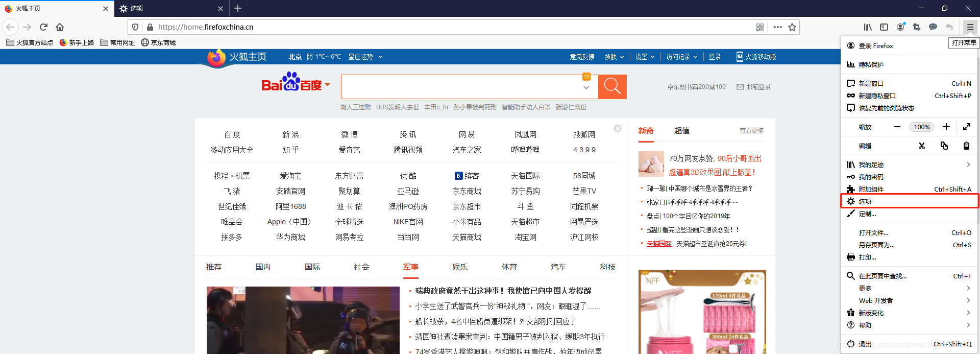Click the cut scissors icon in menu
The width and height of the screenshot is (980, 354).
tap(922, 146)
